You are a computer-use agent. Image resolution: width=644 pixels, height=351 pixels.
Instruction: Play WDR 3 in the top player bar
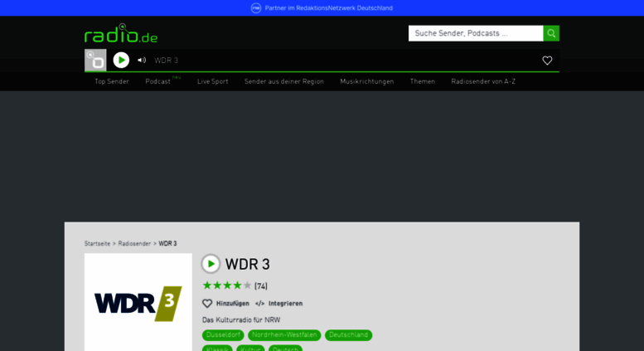point(121,60)
